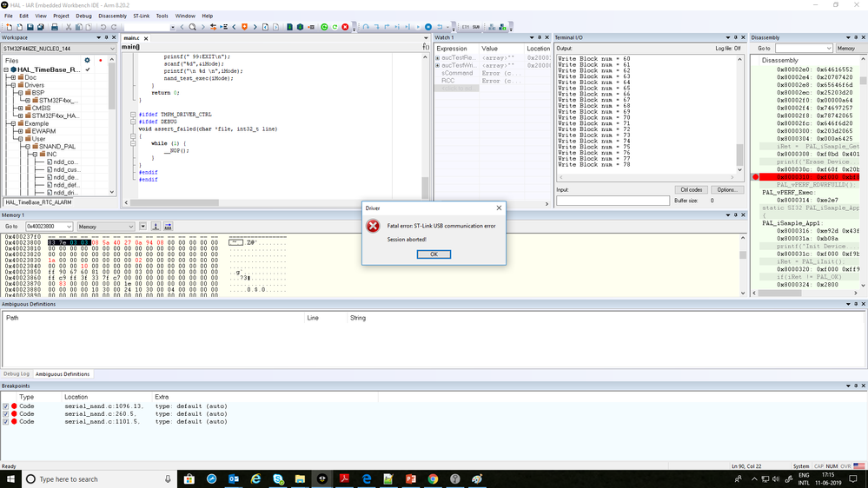The height and width of the screenshot is (488, 868).
Task: Toggle checkbox for breakpoint serial_nand.c:1101.5
Action: tap(6, 422)
